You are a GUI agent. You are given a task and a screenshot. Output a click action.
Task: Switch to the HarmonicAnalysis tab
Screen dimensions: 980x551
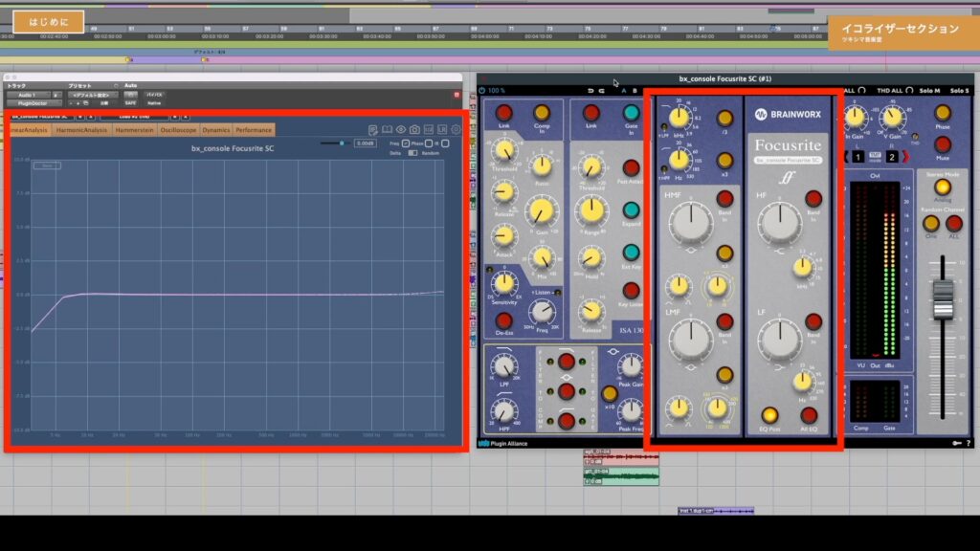point(81,130)
